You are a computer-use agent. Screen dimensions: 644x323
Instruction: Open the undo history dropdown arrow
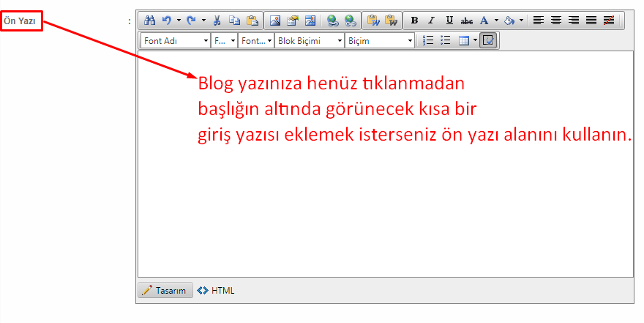(179, 20)
